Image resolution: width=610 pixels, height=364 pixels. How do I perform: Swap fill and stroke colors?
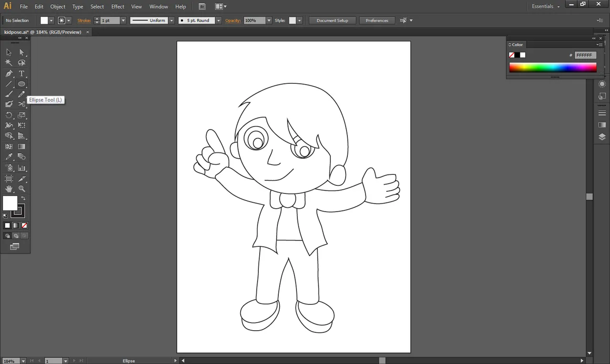click(23, 198)
